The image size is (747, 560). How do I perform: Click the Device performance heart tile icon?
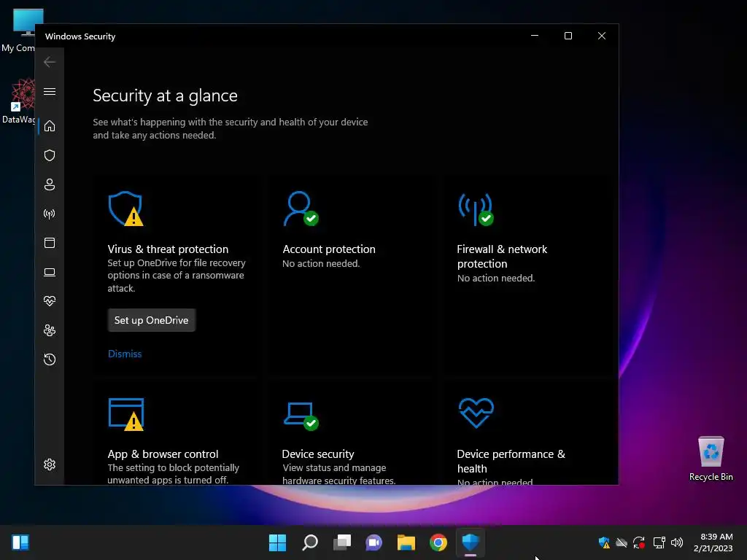[x=476, y=413]
